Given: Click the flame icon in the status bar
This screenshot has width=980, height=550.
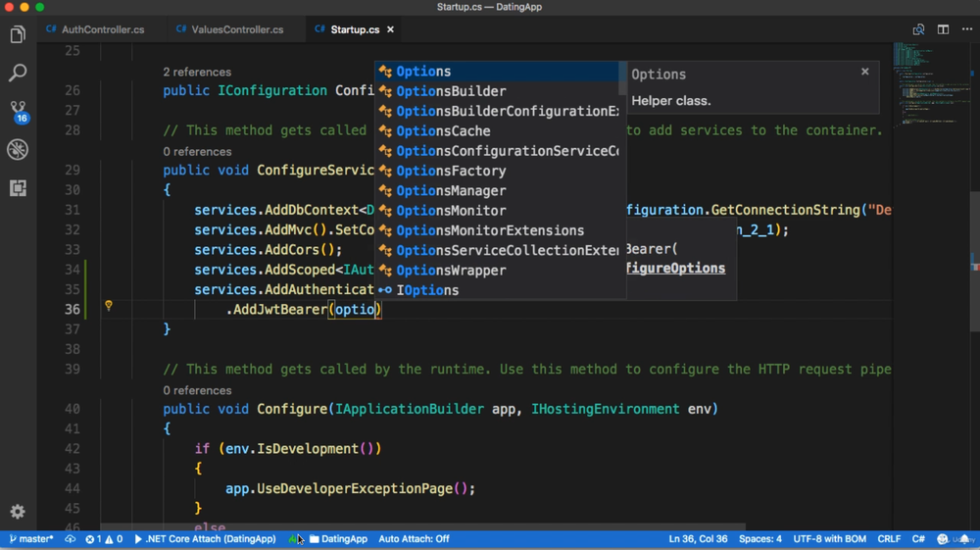Looking at the screenshot, I should coord(292,539).
